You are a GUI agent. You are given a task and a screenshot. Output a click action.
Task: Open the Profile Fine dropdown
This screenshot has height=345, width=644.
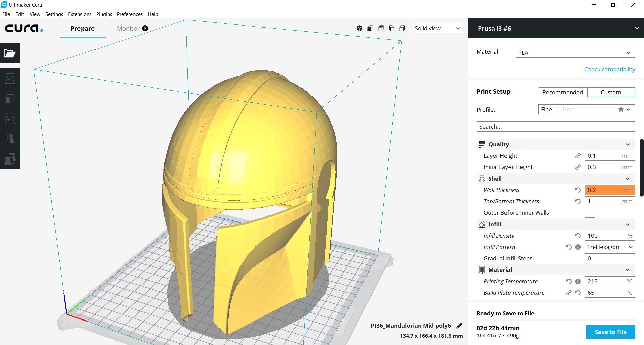coord(587,109)
